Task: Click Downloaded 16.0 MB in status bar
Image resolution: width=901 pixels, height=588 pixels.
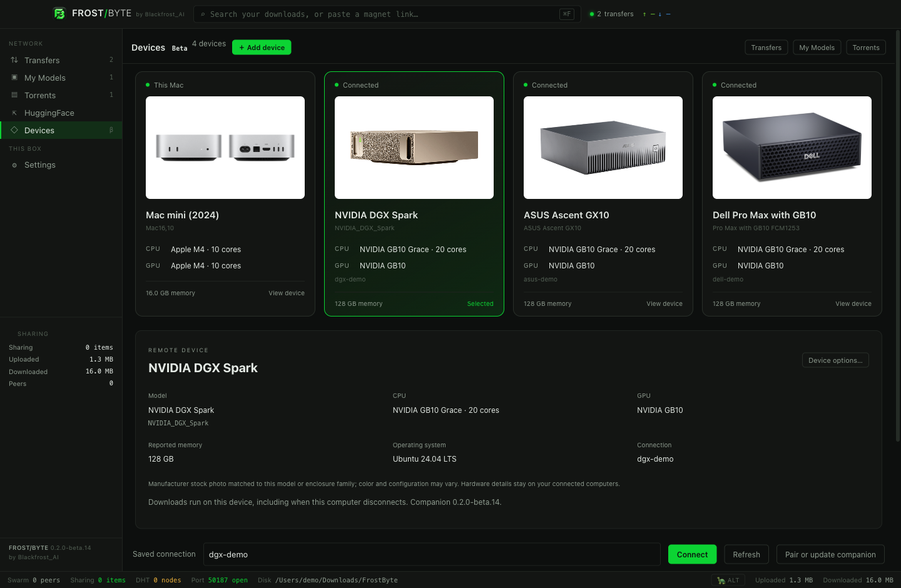Action: coord(858,580)
